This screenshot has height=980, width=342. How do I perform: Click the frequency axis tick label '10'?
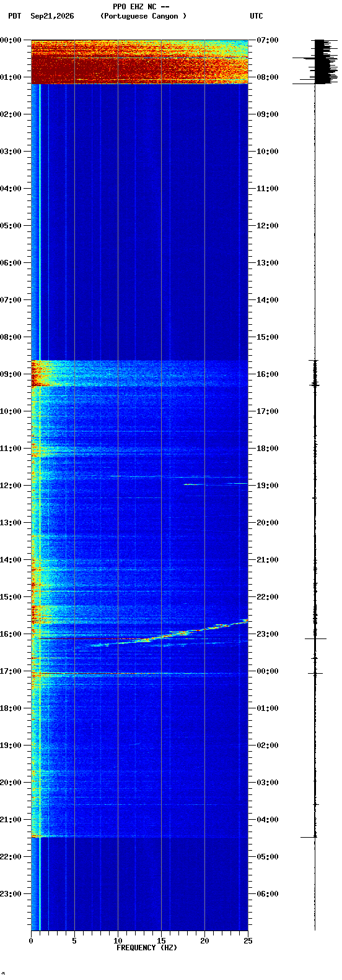pos(118,941)
